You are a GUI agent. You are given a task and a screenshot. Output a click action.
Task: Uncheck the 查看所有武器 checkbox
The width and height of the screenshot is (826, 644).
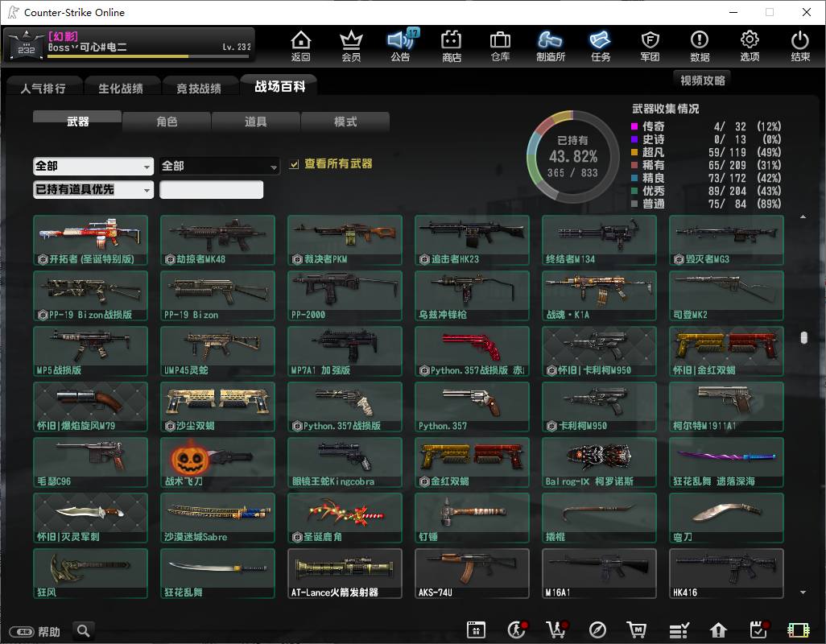point(294,165)
